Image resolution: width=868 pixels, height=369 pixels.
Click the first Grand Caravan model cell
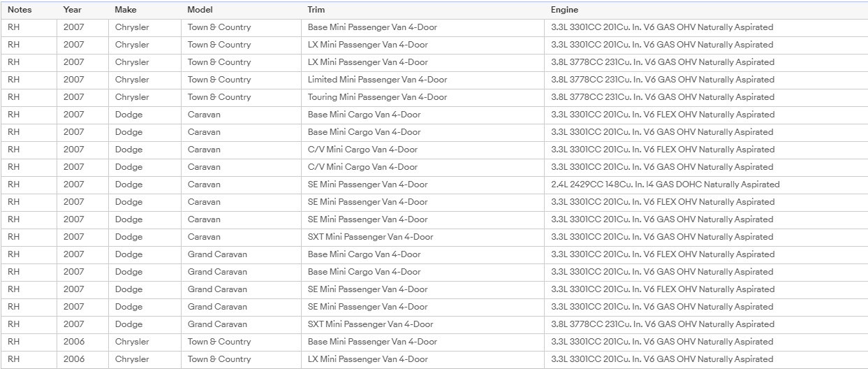click(x=217, y=254)
